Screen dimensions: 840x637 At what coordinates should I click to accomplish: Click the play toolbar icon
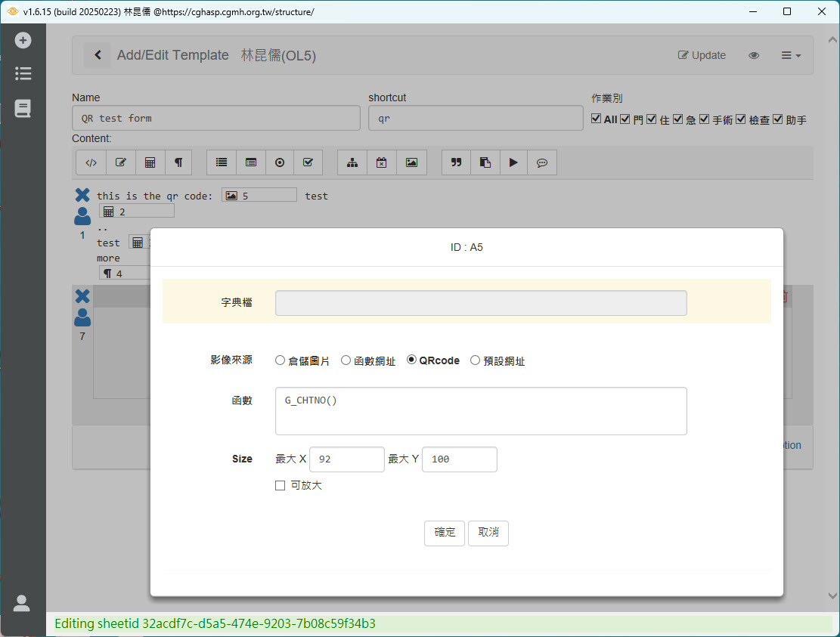[513, 162]
